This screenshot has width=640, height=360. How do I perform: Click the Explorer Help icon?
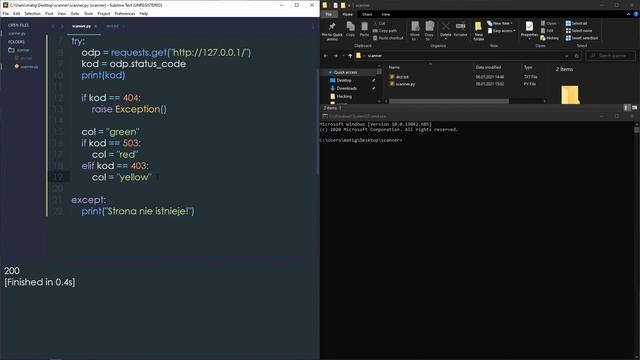[636, 14]
